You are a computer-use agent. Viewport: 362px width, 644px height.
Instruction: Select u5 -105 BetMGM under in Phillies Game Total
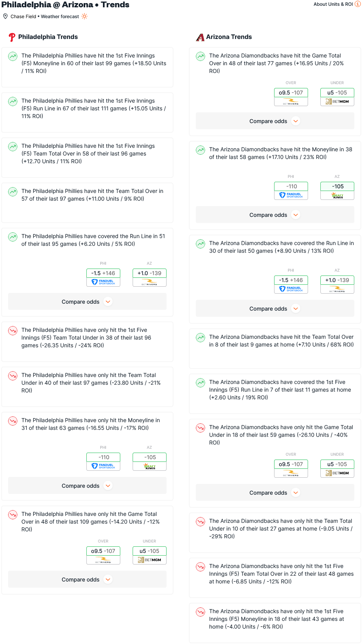point(150,555)
